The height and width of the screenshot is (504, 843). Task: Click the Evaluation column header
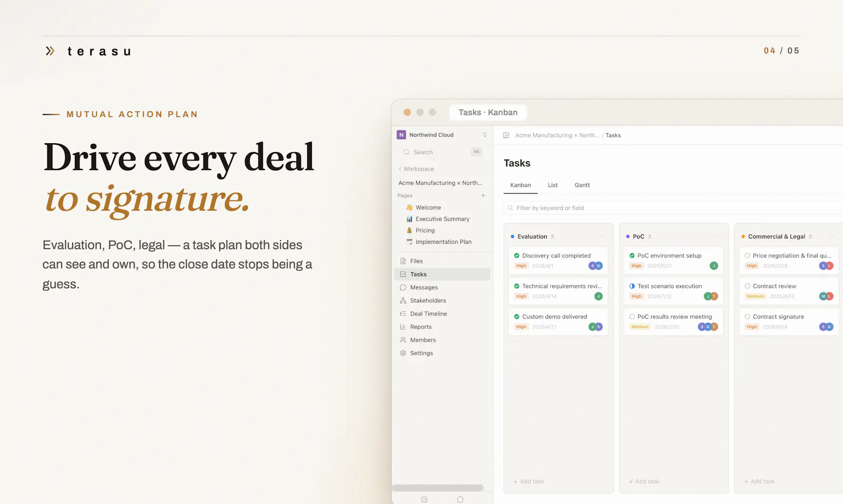pos(532,237)
